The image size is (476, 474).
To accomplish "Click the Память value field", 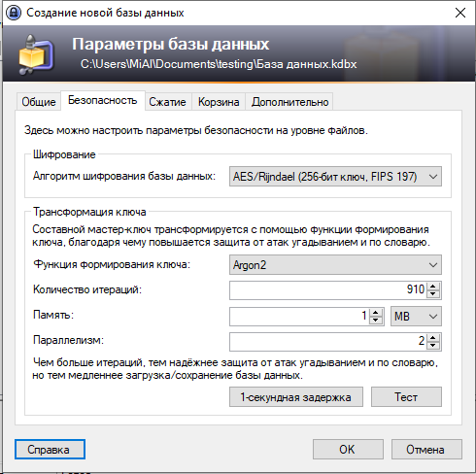I will 299,316.
